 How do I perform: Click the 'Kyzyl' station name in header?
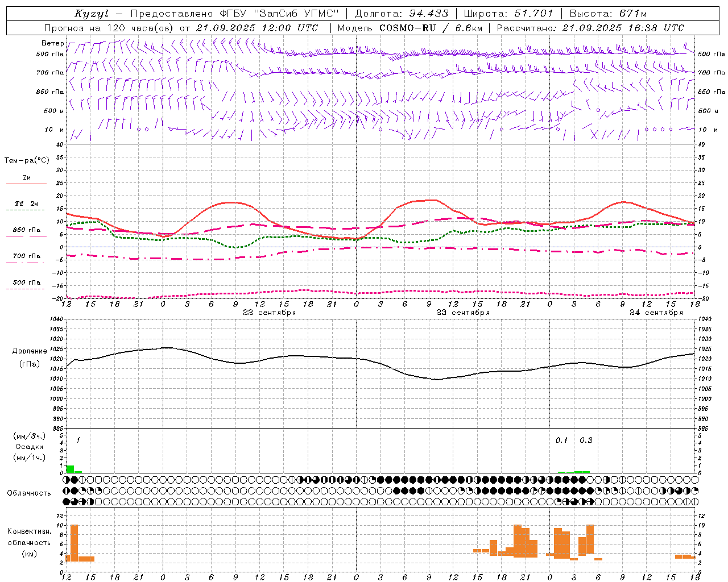click(91, 14)
